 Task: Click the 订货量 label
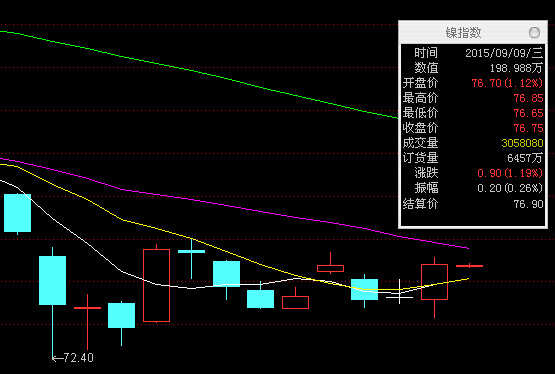click(x=420, y=158)
